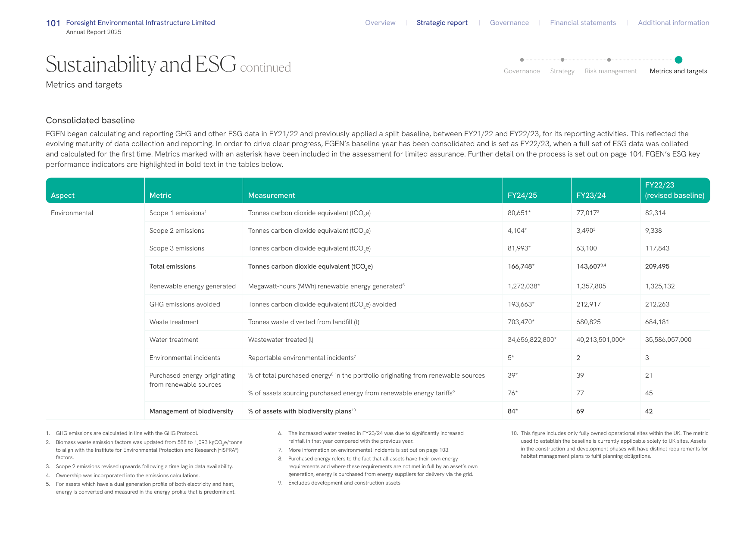Viewport: 756px width, 535px height.
Task: Select the green Metrics and targets dot
Action: point(678,60)
